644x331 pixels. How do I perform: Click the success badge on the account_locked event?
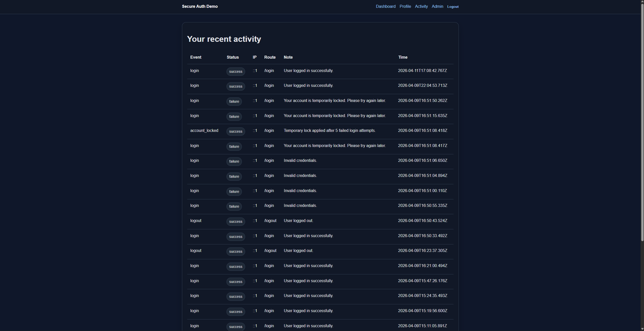click(x=235, y=131)
